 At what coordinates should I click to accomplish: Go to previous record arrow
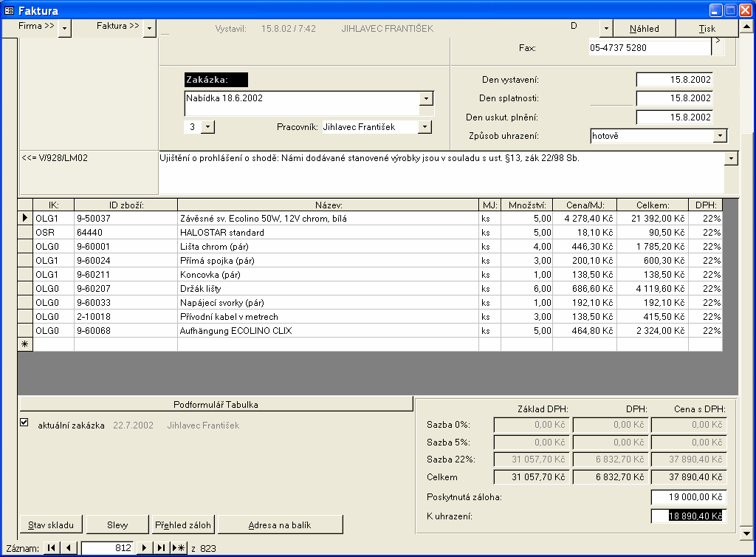tap(69, 547)
